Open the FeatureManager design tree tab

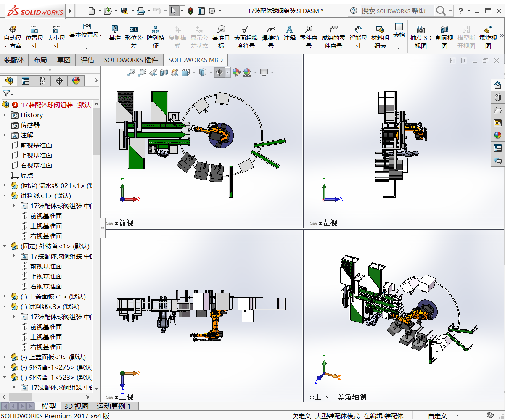9,80
